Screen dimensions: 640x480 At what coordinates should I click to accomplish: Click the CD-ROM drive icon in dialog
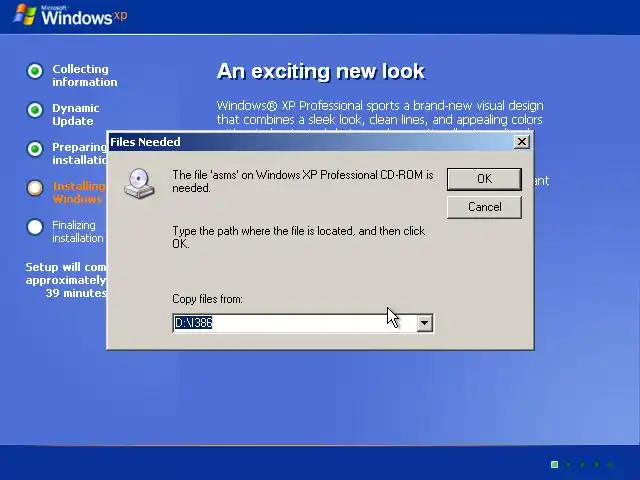(x=139, y=184)
